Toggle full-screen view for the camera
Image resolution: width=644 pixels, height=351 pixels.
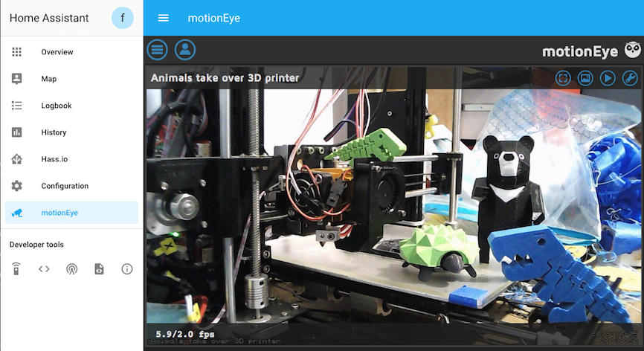[563, 78]
